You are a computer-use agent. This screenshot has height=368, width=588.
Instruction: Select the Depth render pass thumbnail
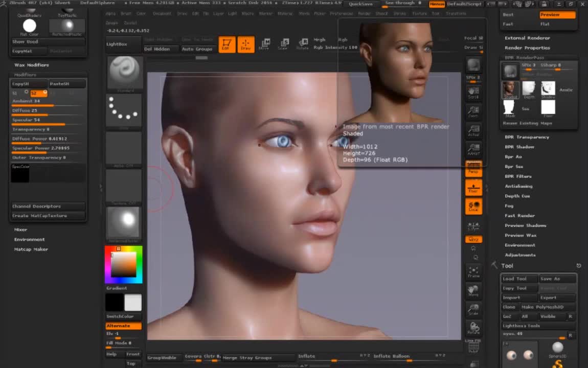[x=529, y=90]
